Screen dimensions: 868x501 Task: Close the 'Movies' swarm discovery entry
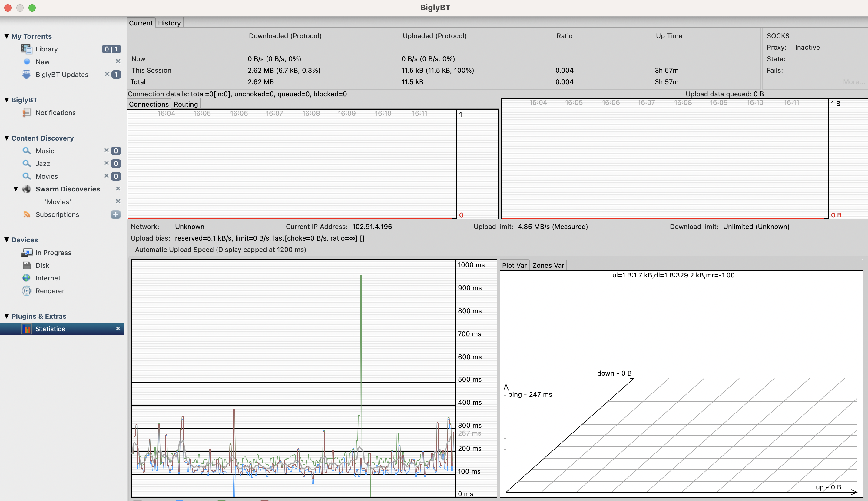118,201
